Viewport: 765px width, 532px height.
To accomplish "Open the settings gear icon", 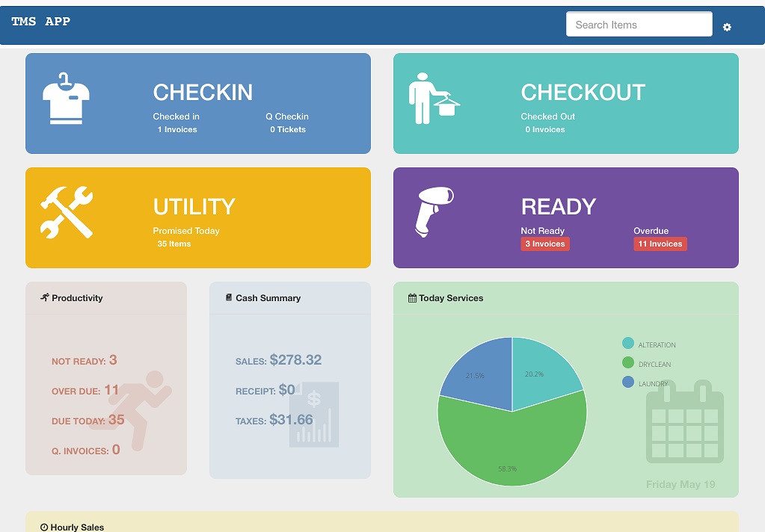I will coord(727,28).
